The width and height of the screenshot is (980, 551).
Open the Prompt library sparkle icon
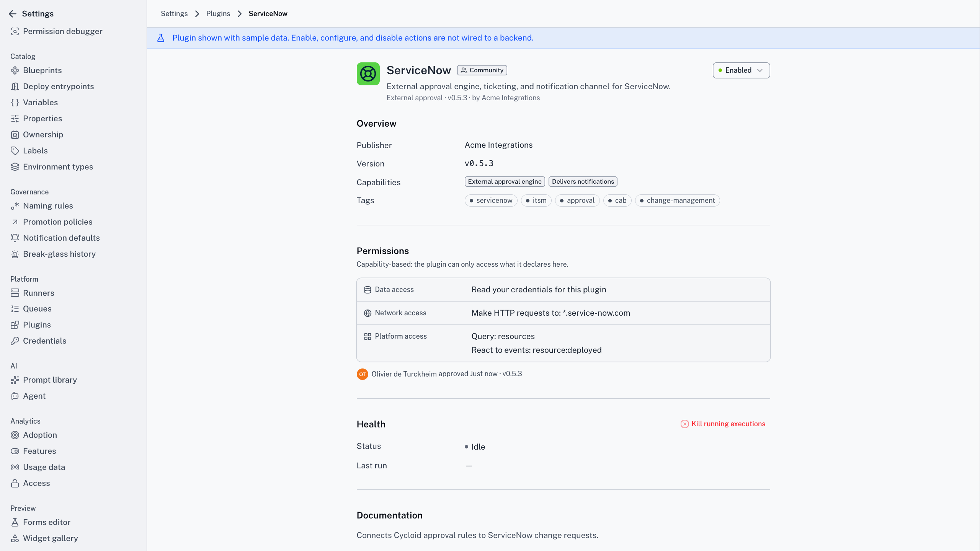(x=15, y=380)
